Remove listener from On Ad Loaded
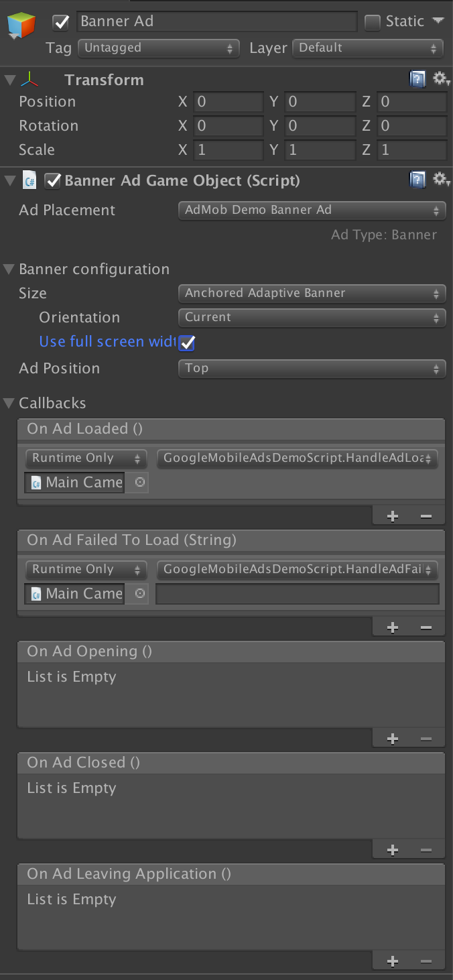This screenshot has height=980, width=453. 426,516
